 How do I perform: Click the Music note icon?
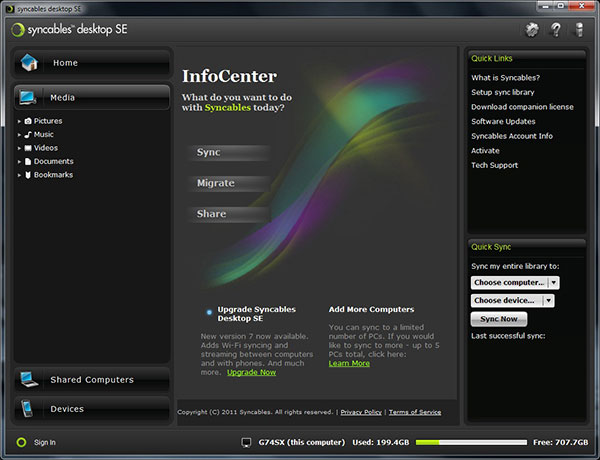pyautogui.click(x=28, y=134)
